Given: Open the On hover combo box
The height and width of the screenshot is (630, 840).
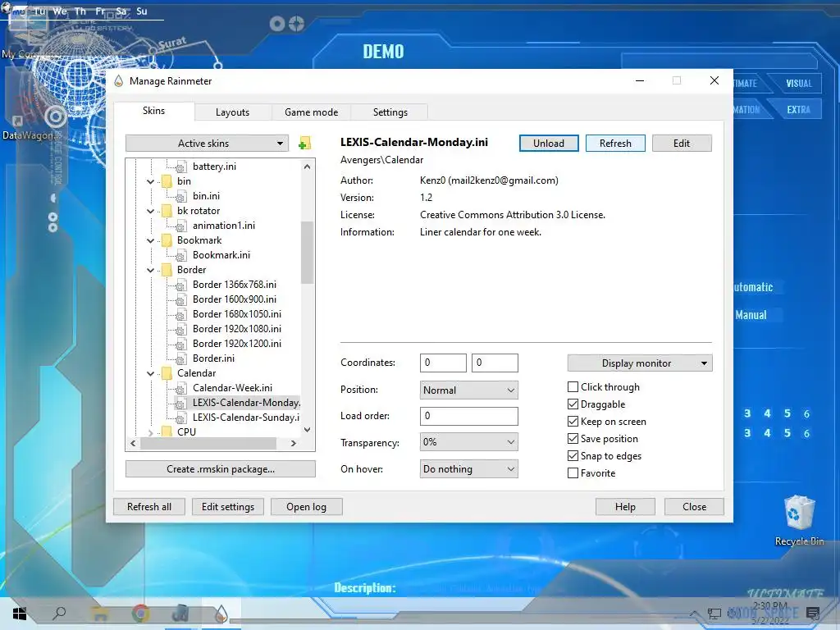Looking at the screenshot, I should click(x=468, y=468).
